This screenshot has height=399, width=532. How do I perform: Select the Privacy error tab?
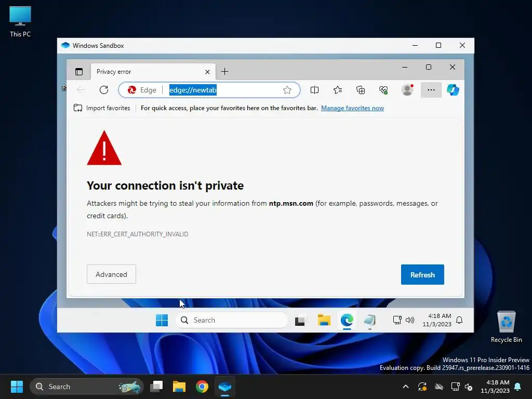pyautogui.click(x=153, y=72)
